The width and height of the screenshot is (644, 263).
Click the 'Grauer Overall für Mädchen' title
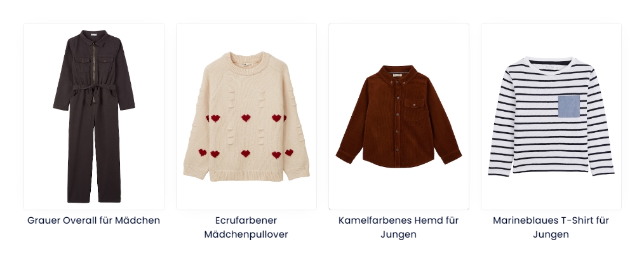point(93,220)
